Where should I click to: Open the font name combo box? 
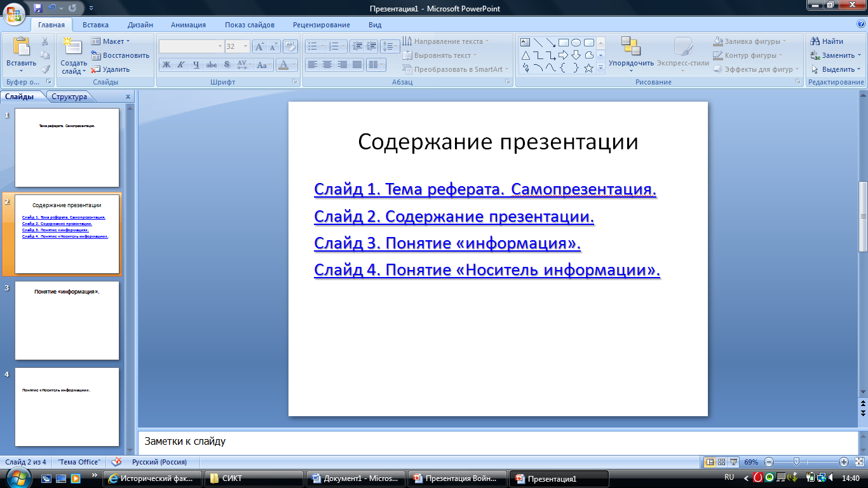191,46
